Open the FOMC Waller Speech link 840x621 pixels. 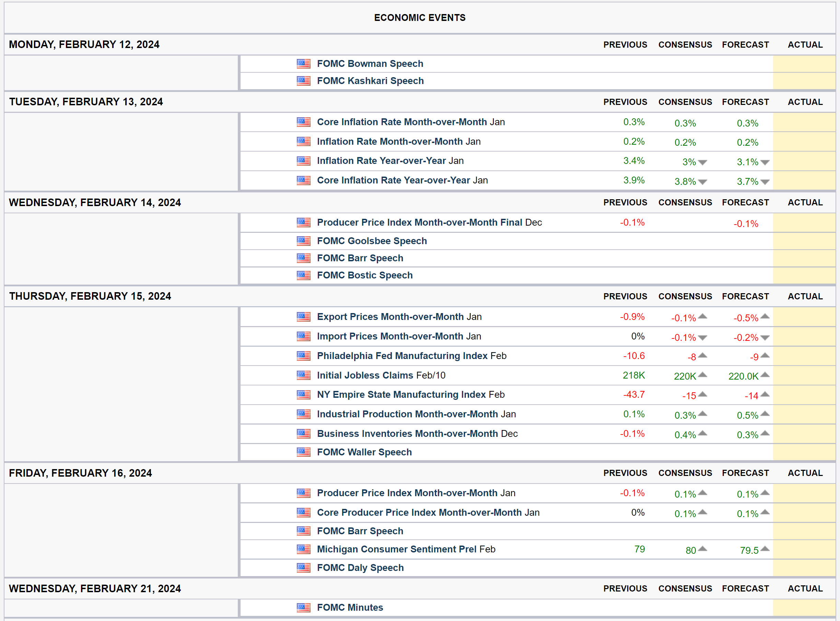click(364, 452)
